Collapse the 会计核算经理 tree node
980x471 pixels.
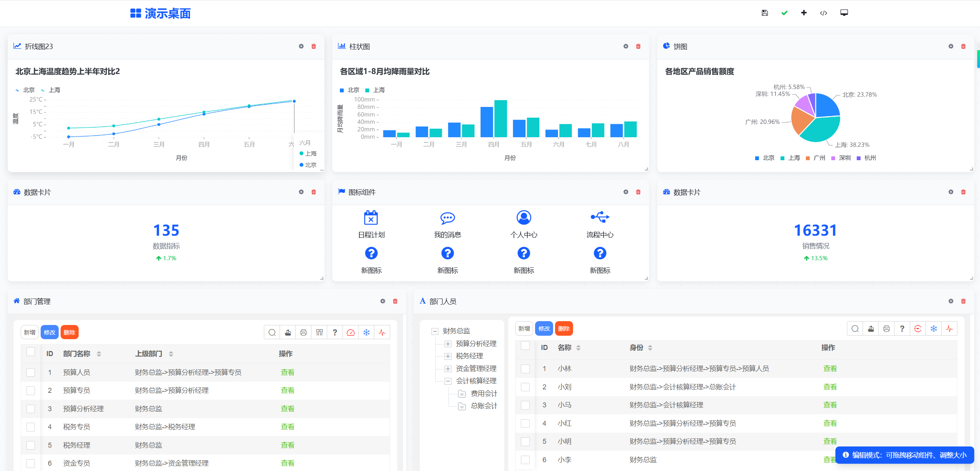[x=448, y=381]
